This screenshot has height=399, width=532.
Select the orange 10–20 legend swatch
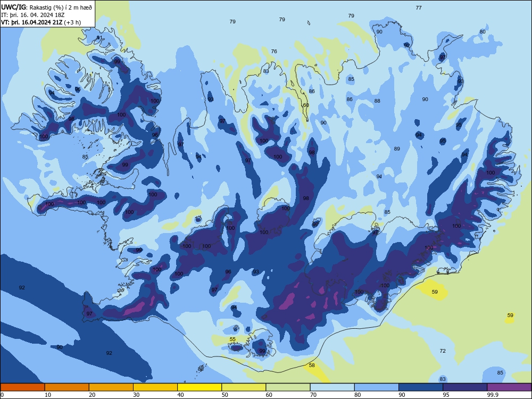[67, 387]
